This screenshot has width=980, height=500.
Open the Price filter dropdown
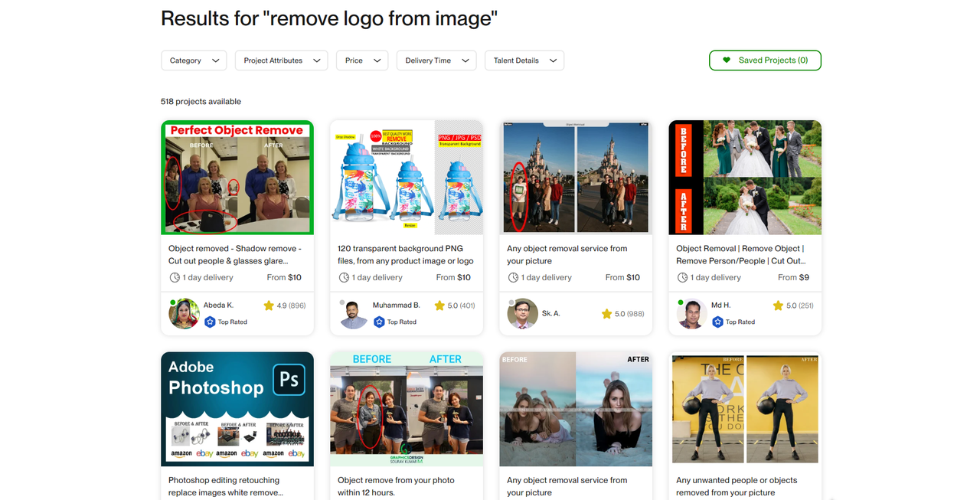coord(362,60)
